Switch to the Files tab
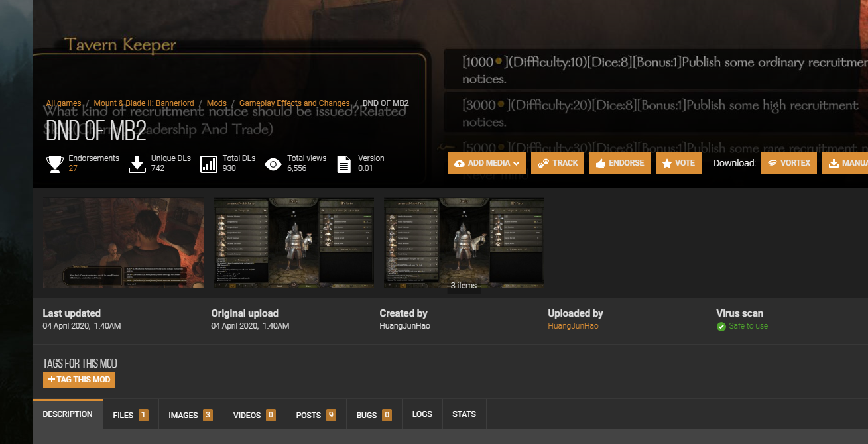Viewport: 868px width, 444px height. click(x=130, y=415)
